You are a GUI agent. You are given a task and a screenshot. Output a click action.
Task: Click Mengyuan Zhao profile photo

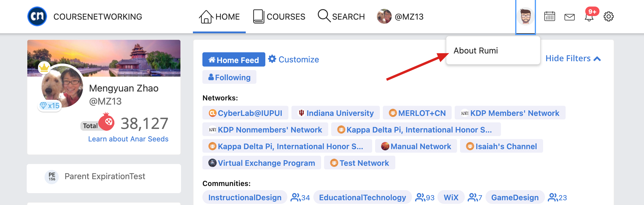tap(62, 86)
